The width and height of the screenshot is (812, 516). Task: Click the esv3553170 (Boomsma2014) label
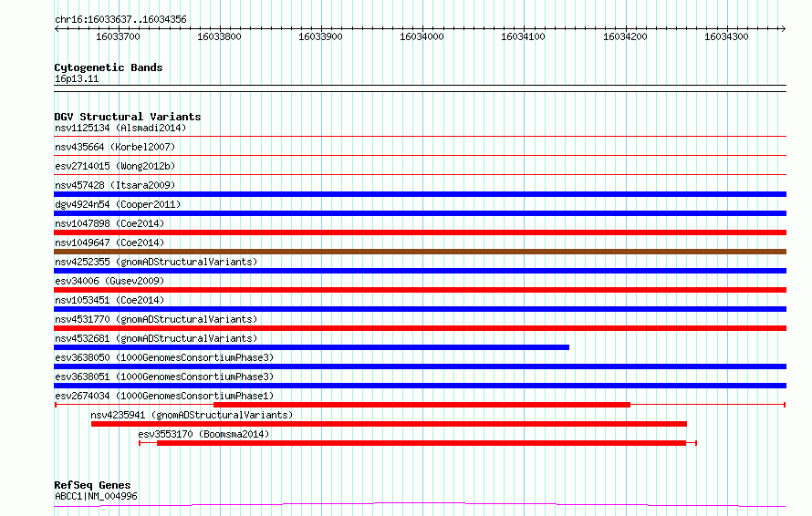click(203, 434)
